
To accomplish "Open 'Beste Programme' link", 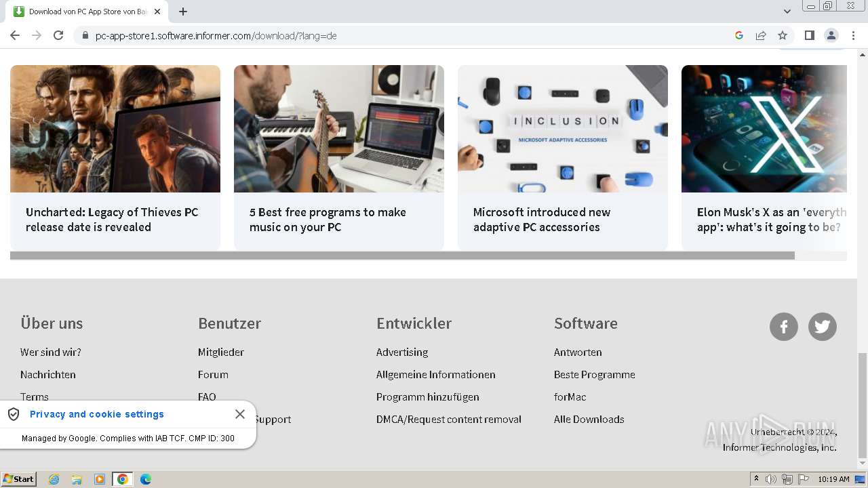I will tap(595, 374).
